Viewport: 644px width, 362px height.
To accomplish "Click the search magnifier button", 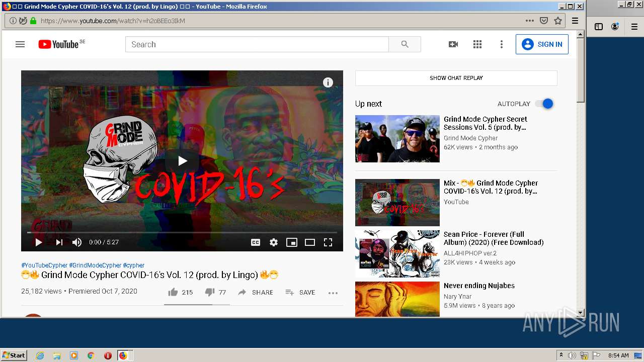I will (405, 44).
